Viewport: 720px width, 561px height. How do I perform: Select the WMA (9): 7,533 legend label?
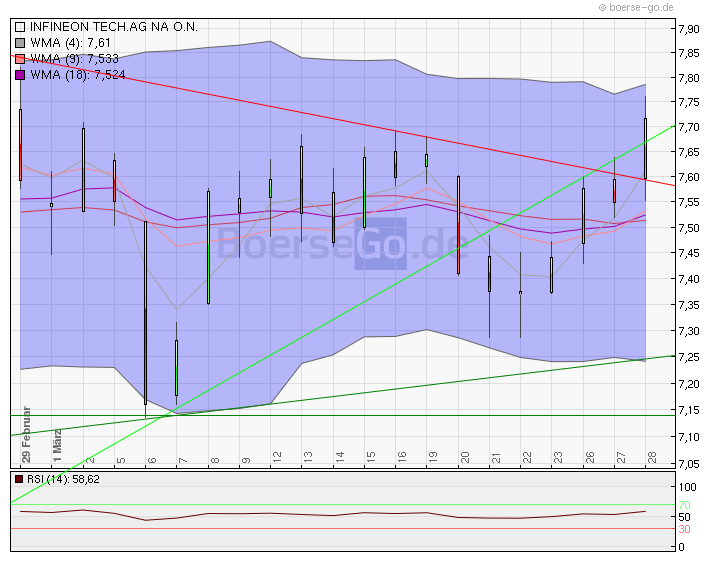tap(74, 59)
